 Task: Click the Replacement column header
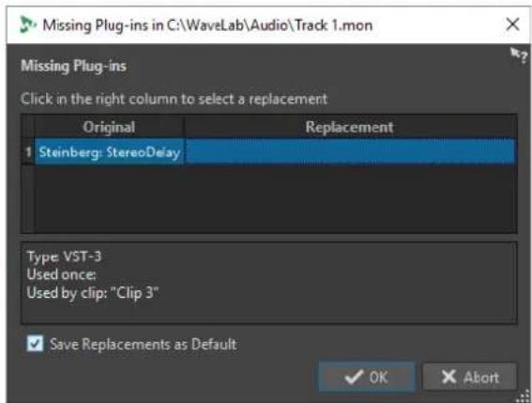click(350, 128)
